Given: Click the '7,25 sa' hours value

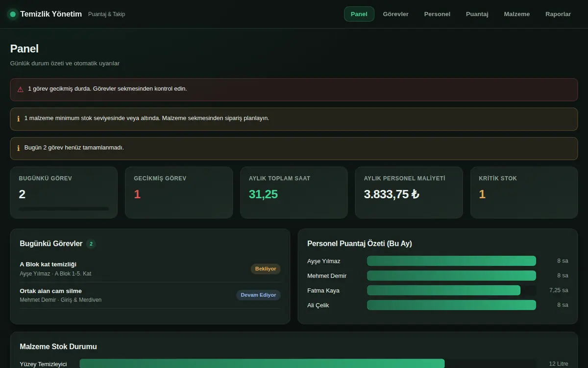Looking at the screenshot, I should coord(559,290).
